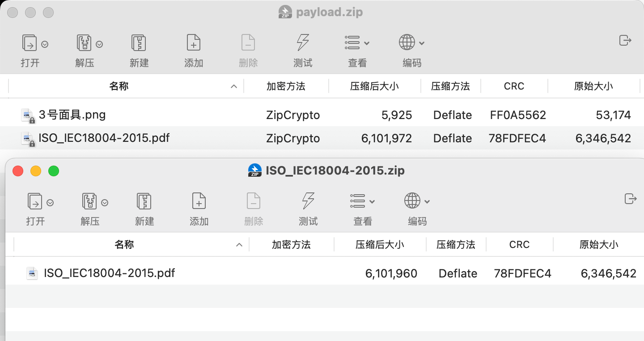The image size is (644, 341).
Task: Select ISO_IEC18004-2015.pdf in the ISO_IEC18004-2015.zip window
Action: (109, 273)
